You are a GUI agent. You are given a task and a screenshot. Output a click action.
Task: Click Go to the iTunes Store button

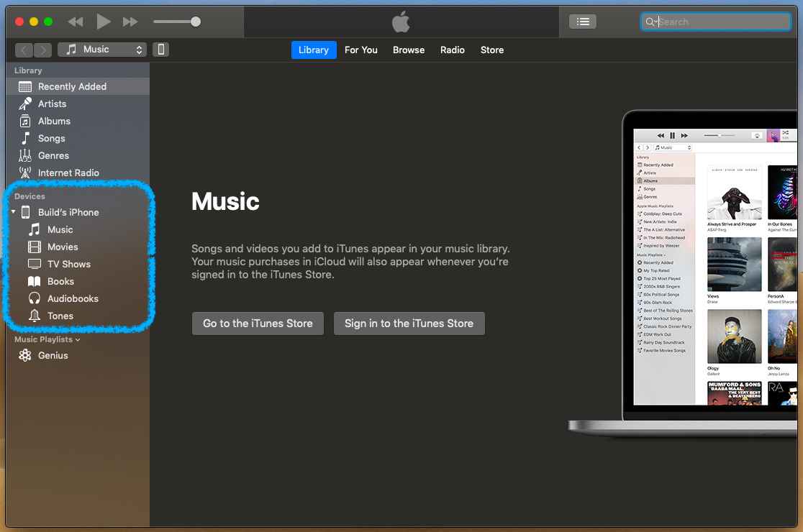click(x=258, y=324)
